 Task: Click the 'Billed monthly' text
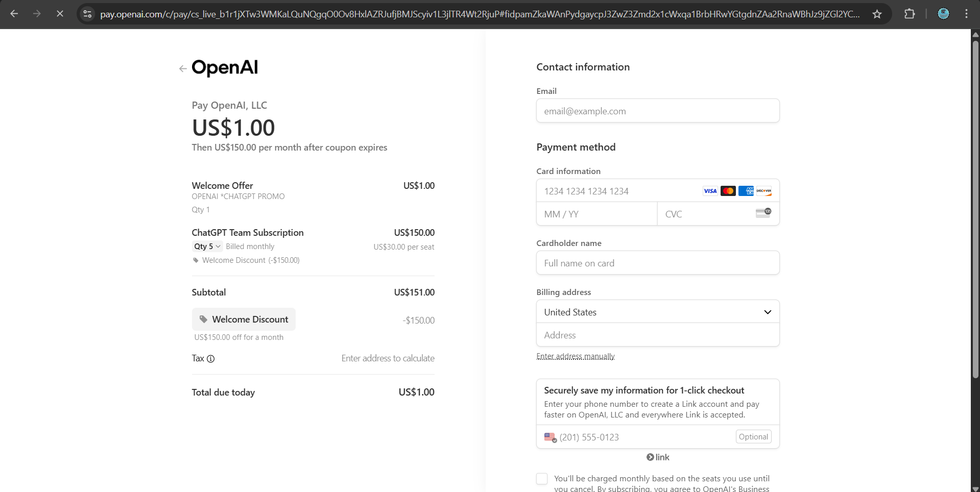click(250, 247)
